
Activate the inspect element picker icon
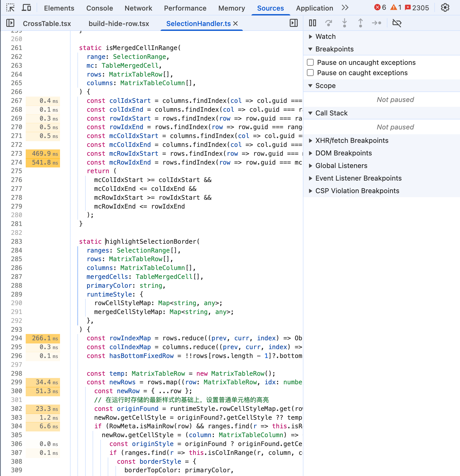tap(10, 8)
